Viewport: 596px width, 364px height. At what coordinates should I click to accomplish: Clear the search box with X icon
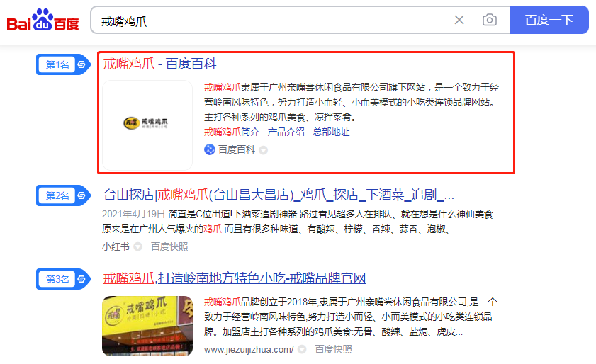click(x=459, y=20)
